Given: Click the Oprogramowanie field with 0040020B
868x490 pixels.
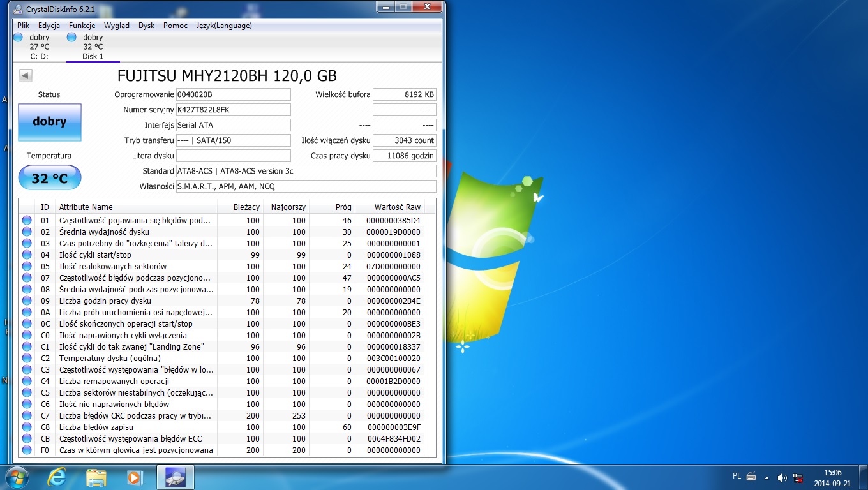Looking at the screenshot, I should [233, 94].
